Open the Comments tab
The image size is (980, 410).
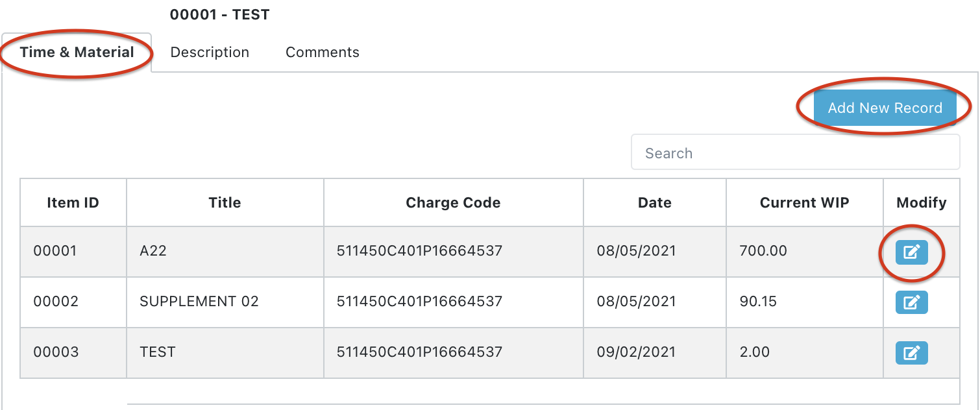tap(322, 53)
